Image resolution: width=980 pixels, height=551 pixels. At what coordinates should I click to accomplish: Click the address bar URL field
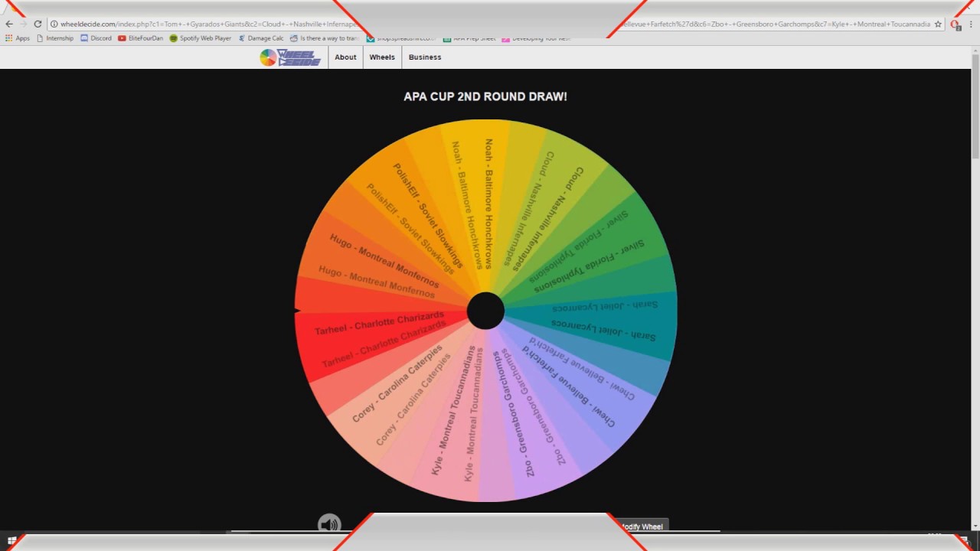(x=490, y=24)
